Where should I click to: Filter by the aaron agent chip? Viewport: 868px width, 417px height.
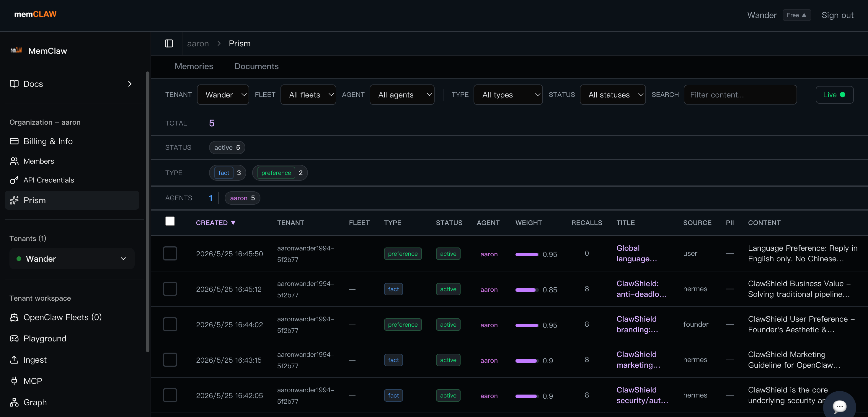[x=242, y=198]
